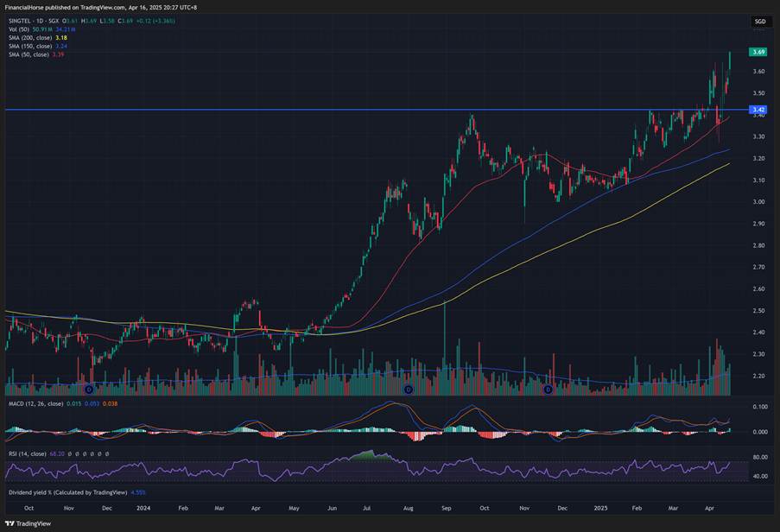
Task: Click the 50.91M volume value
Action: point(42,29)
